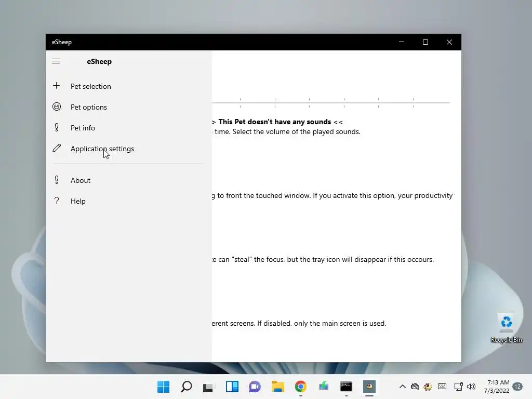Switch to the command prompt taskbar window
This screenshot has height=399, width=532.
[346, 387]
